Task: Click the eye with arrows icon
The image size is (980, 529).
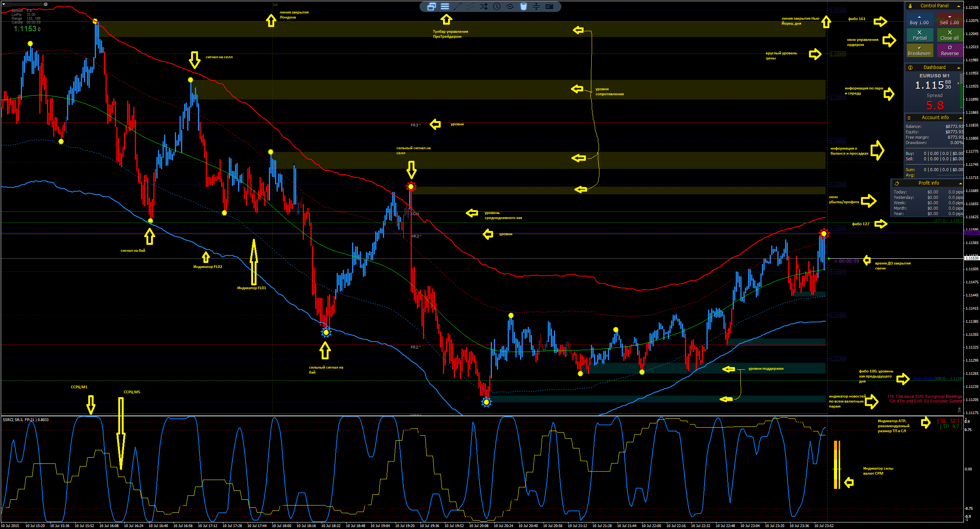Action: [x=510, y=7]
